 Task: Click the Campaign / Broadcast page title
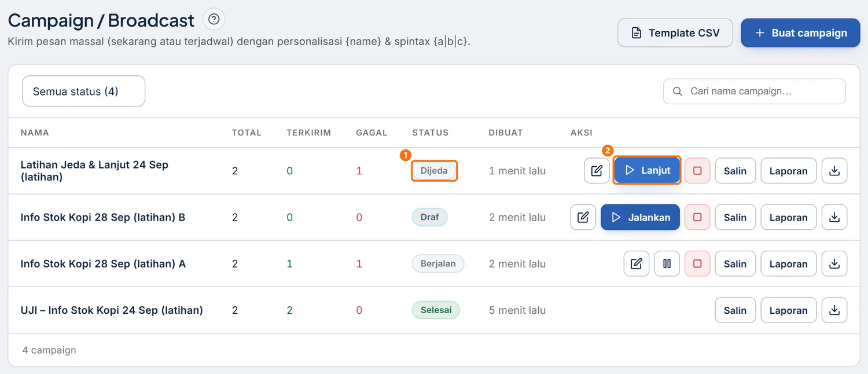point(101,20)
